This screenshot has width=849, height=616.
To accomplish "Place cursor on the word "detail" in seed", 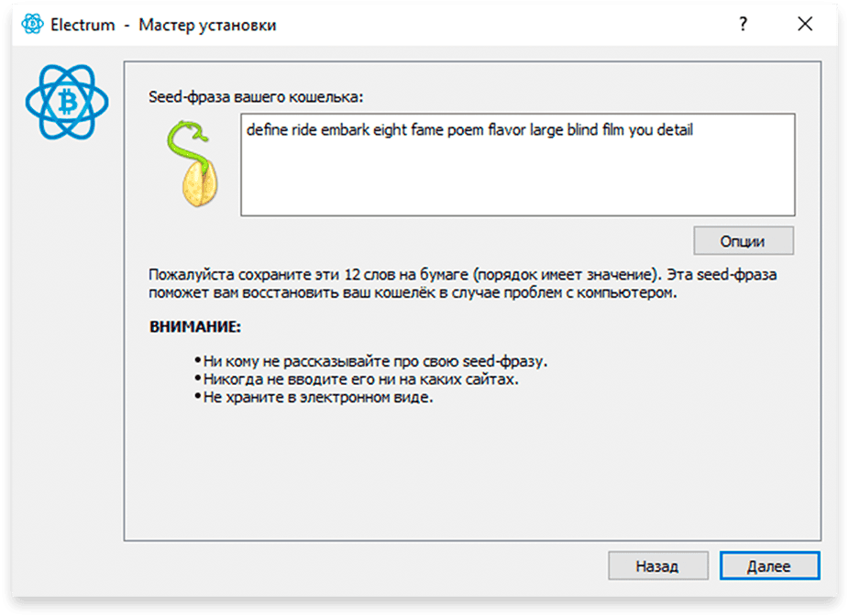I will pyautogui.click(x=675, y=130).
